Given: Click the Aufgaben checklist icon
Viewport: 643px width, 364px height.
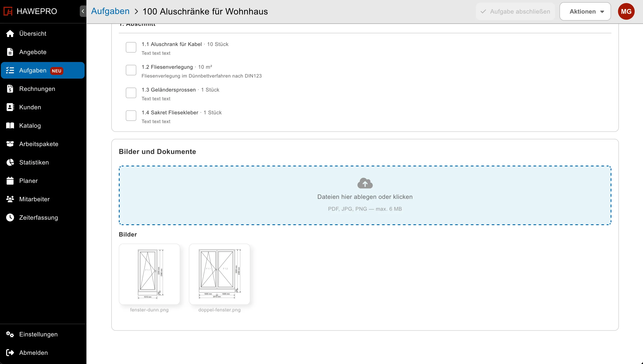Looking at the screenshot, I should point(10,70).
